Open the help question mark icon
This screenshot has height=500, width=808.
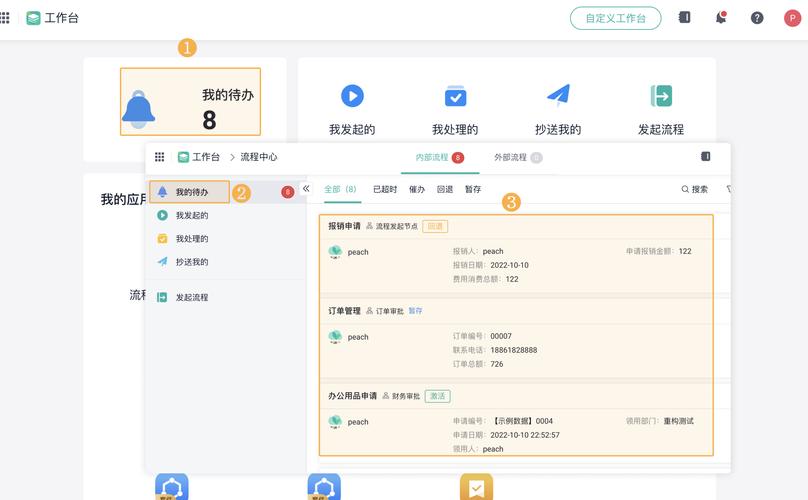757,18
